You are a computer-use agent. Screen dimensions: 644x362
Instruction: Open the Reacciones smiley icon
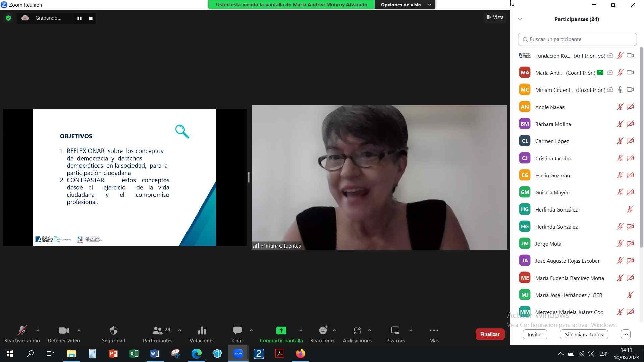[x=323, y=331]
